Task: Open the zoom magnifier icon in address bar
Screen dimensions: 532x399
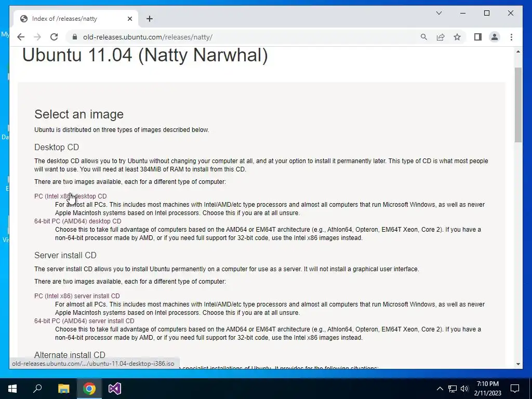Action: coord(424,37)
